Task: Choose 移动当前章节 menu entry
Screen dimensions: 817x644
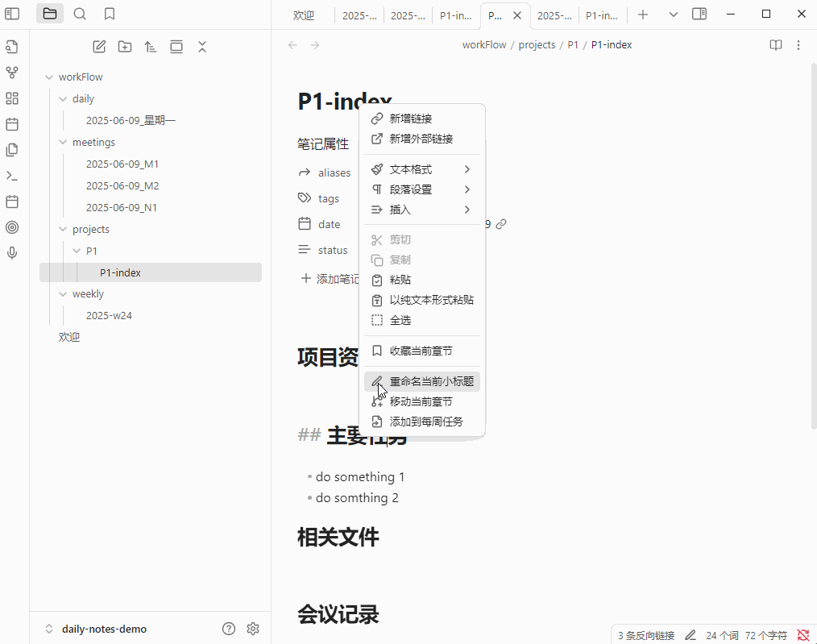Action: [x=422, y=401]
